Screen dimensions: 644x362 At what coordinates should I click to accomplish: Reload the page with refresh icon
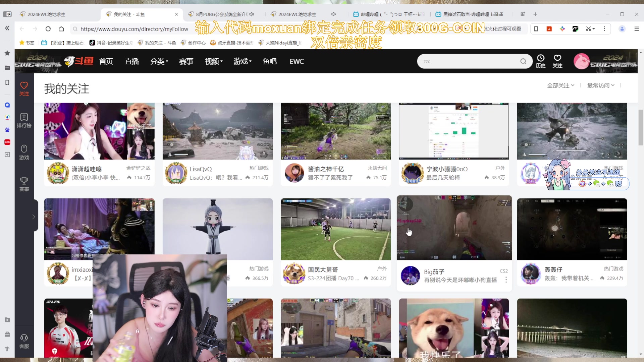pos(48,29)
